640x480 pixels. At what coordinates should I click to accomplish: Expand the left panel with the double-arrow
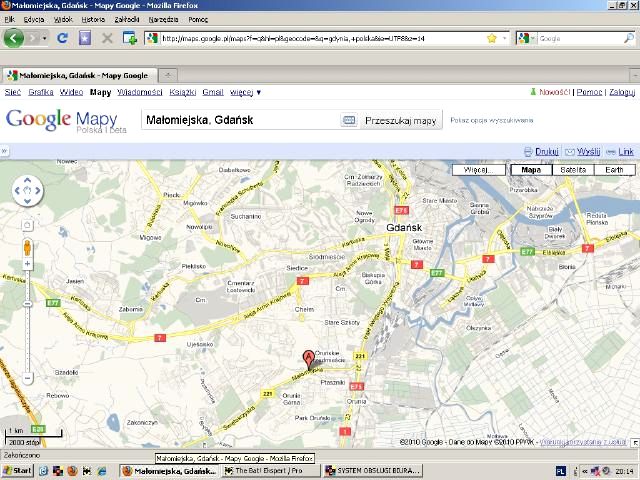click(4, 151)
